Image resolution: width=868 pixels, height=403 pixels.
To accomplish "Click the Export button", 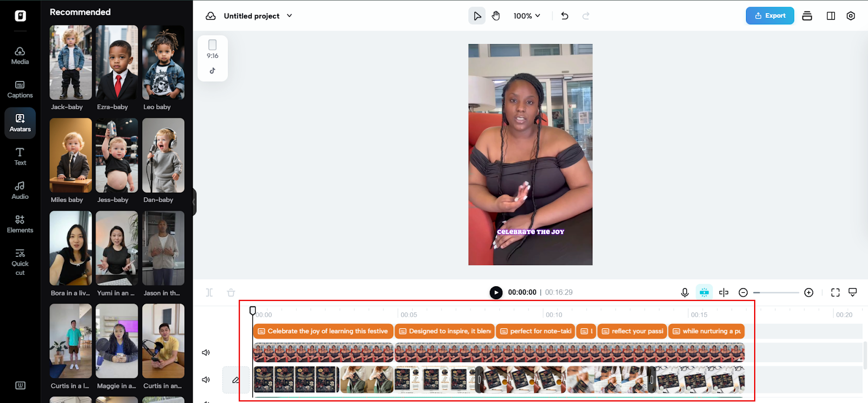I will point(770,16).
